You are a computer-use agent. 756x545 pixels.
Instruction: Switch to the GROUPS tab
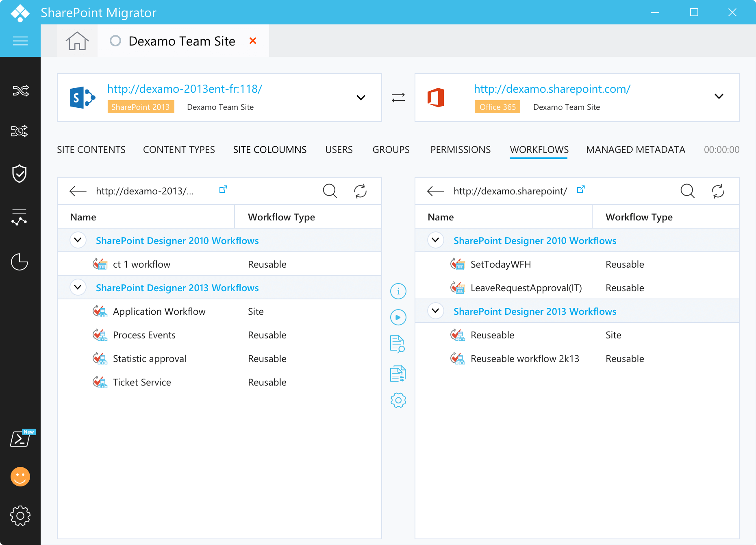point(391,150)
